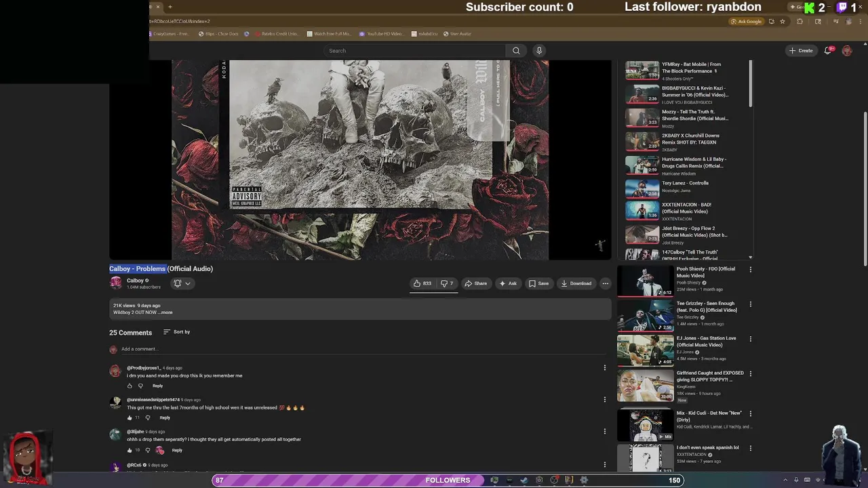Download the video
This screenshot has height=488, width=868.
[576, 283]
